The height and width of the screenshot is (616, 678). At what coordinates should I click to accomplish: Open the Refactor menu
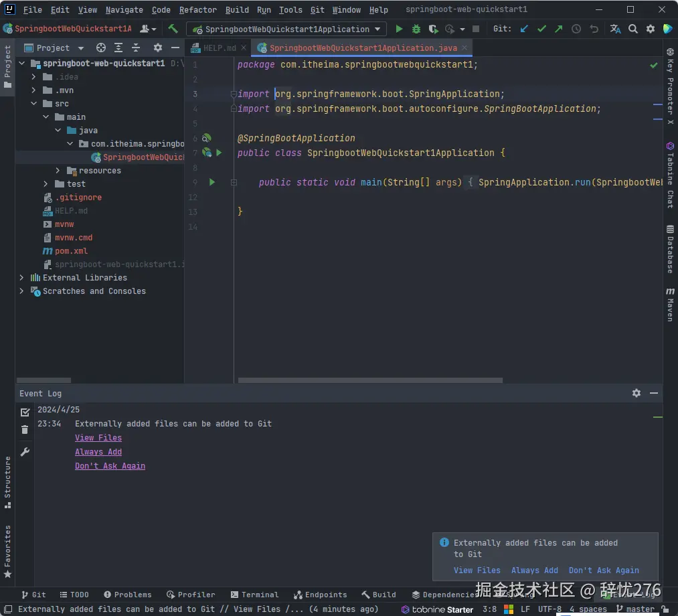coord(197,10)
